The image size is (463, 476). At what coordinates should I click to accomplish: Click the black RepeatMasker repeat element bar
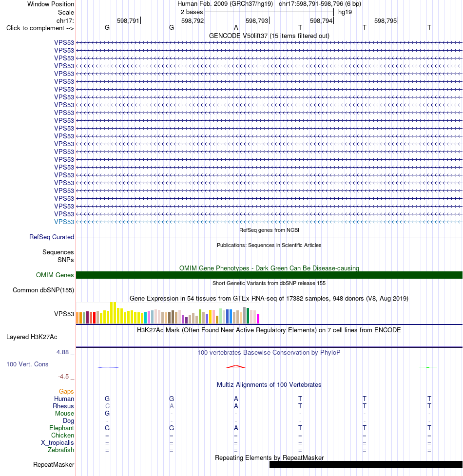click(x=366, y=464)
